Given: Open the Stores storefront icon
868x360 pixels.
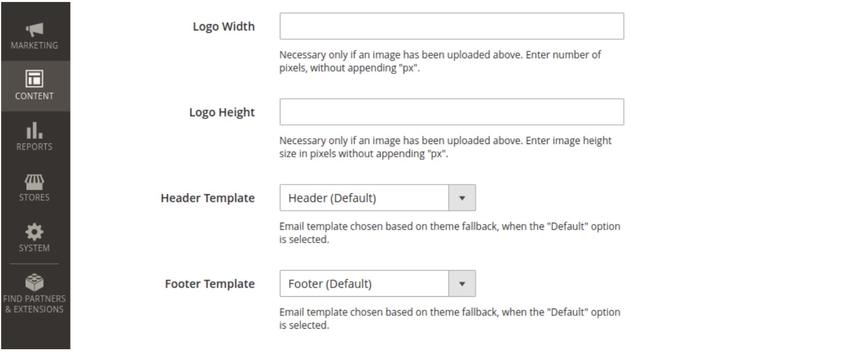Looking at the screenshot, I should coord(34,183).
